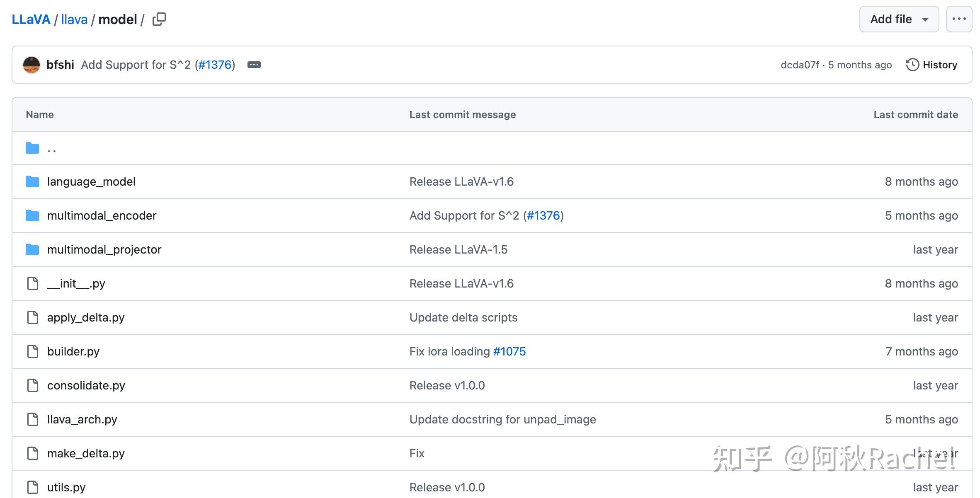Expand the commit message ellipsis button
Viewport: 980px width, 498px height.
point(254,65)
